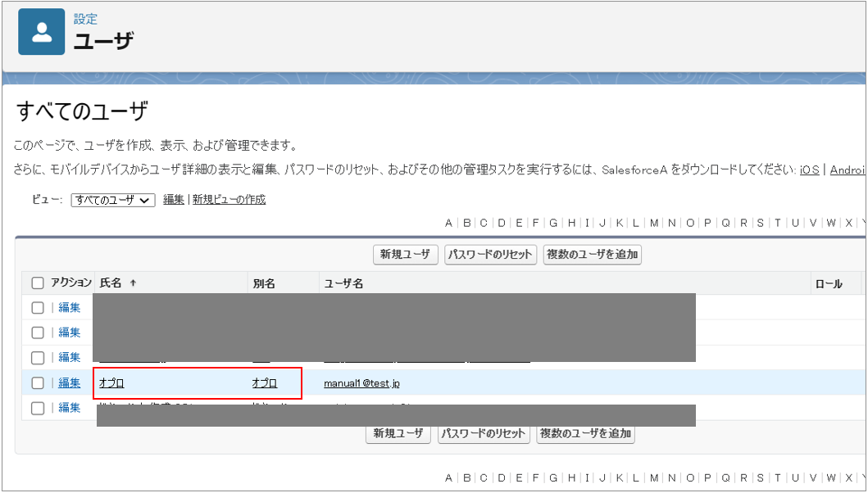Open the オプロ user name link
The width and height of the screenshot is (868, 493).
click(111, 382)
